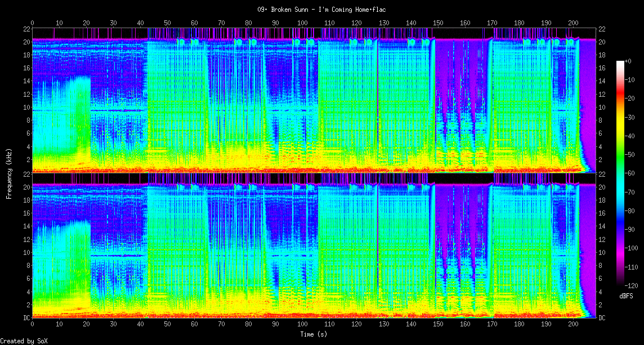The image size is (644, 345).
Task: Select the "Time (s)" axis label
Action: pos(314,334)
